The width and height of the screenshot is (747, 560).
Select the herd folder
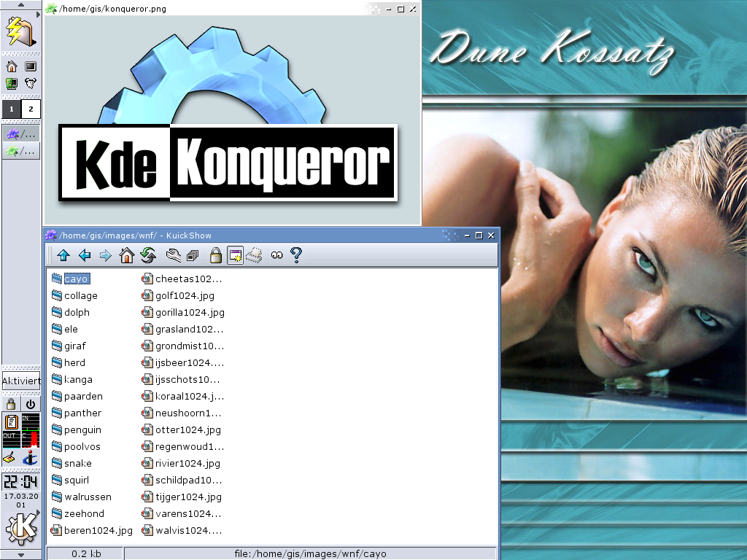point(68,363)
